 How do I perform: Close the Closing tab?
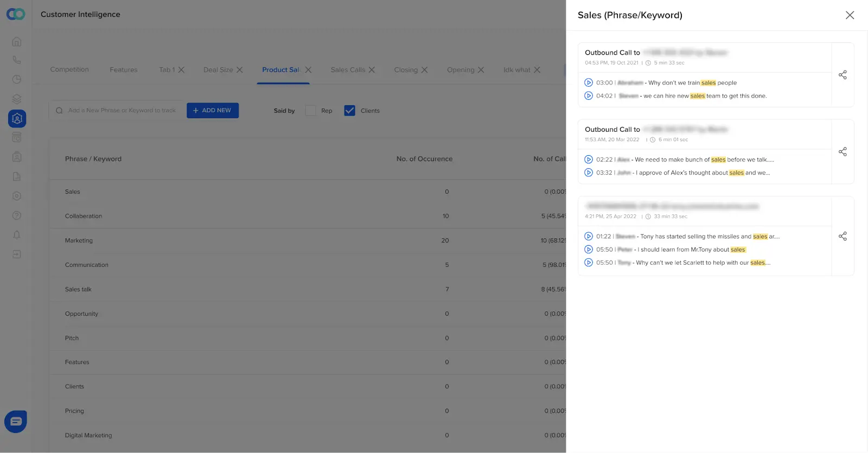pos(424,70)
